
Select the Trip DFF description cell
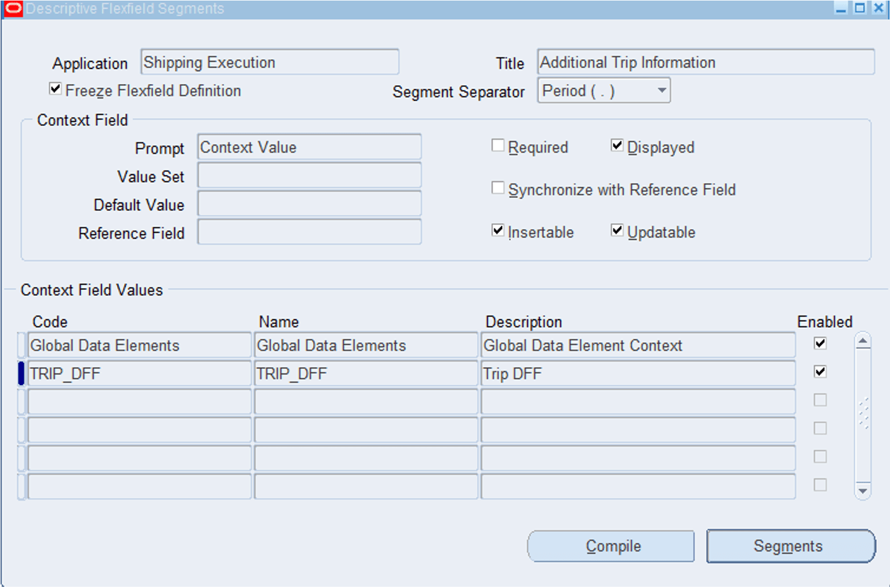[x=638, y=373]
